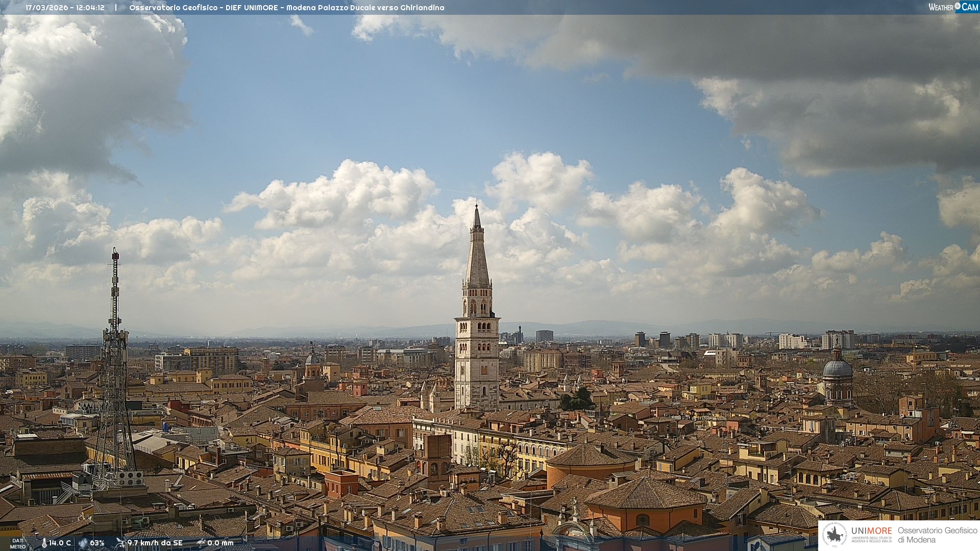The image size is (980, 551).
Task: Click the 14.0 C temperature reading
Action: coord(60,543)
